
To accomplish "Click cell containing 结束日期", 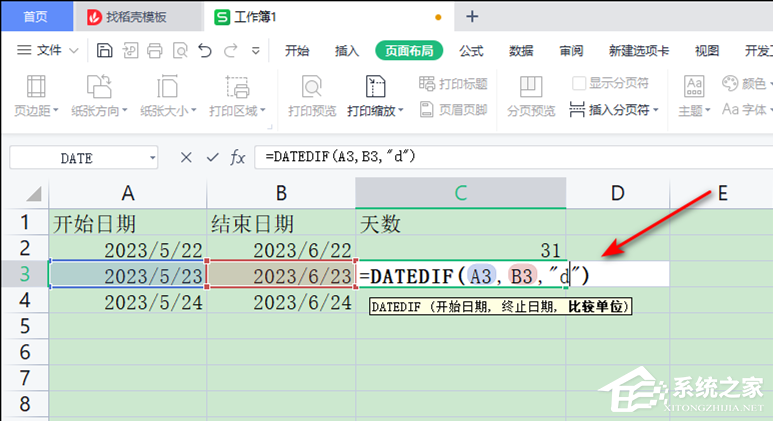I will (x=281, y=223).
